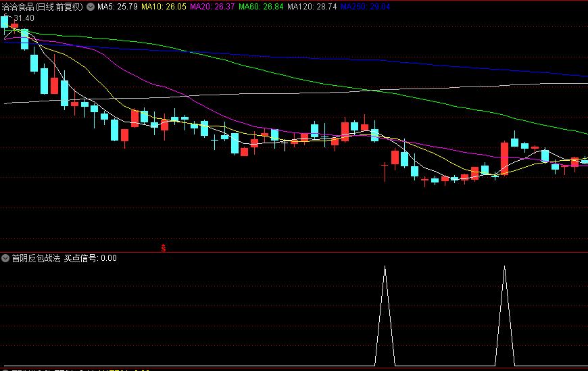Open the main chart indicator dropdown arrow

click(x=91, y=7)
